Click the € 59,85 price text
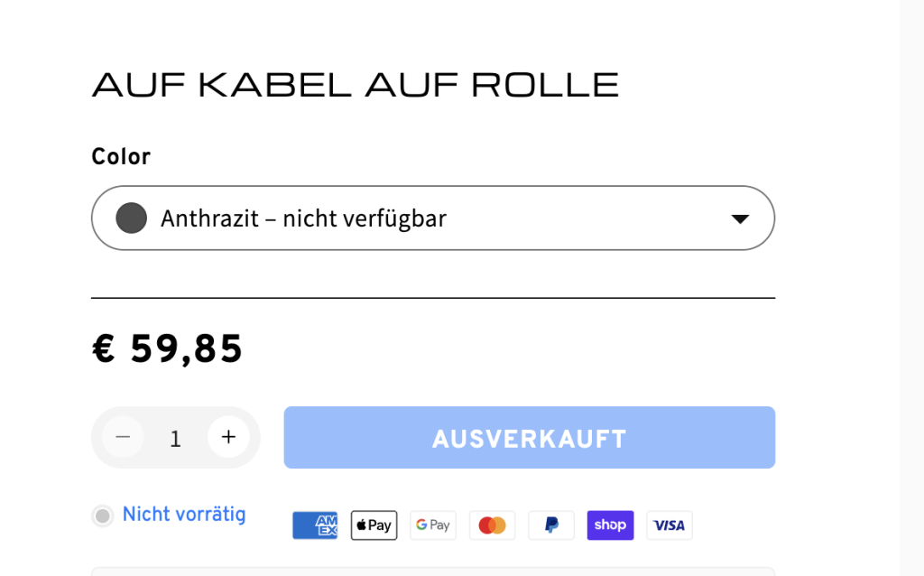924x576 pixels. 167,348
